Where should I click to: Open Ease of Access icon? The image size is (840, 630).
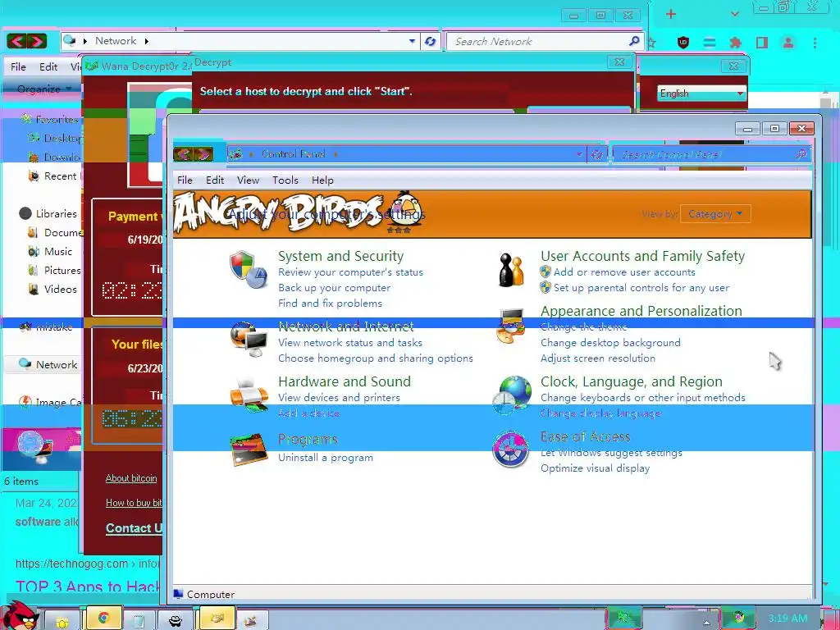point(510,450)
